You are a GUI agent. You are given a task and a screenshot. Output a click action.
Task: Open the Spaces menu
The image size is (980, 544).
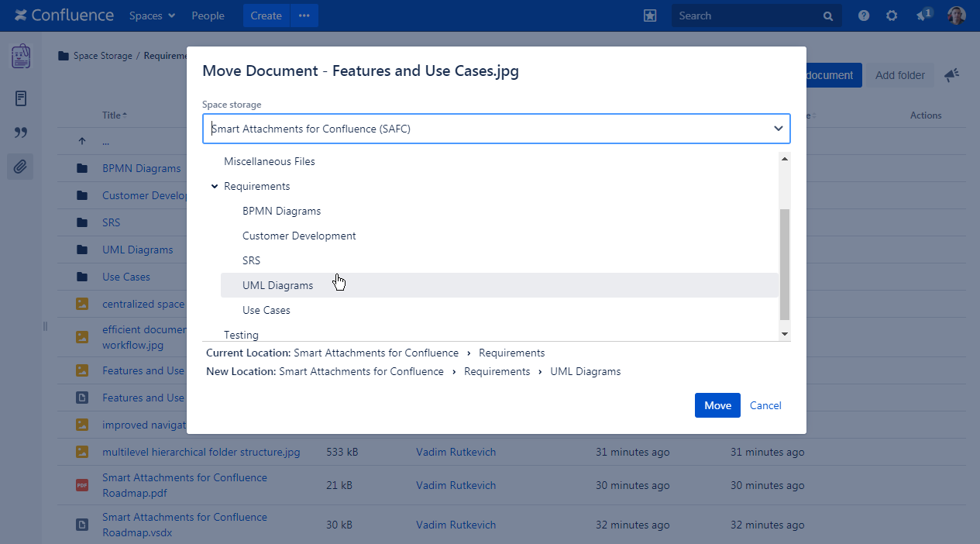[152, 15]
